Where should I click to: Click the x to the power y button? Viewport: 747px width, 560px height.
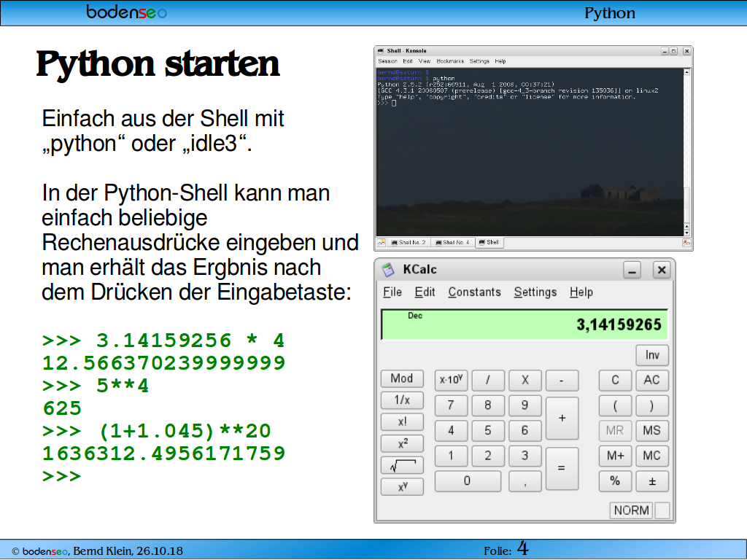point(402,486)
